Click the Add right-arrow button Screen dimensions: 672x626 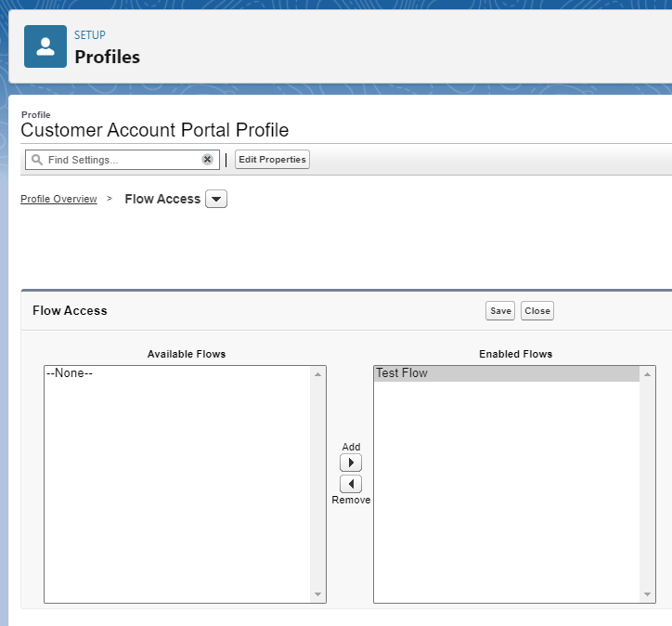351,463
